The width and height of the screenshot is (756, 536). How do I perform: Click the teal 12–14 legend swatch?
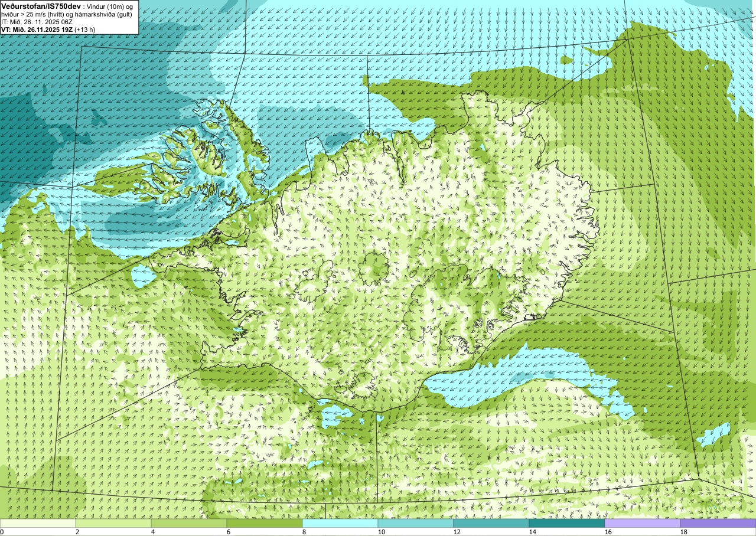coord(491,523)
